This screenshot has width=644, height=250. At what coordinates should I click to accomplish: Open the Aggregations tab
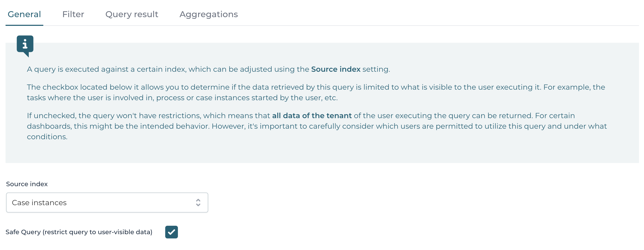(209, 14)
